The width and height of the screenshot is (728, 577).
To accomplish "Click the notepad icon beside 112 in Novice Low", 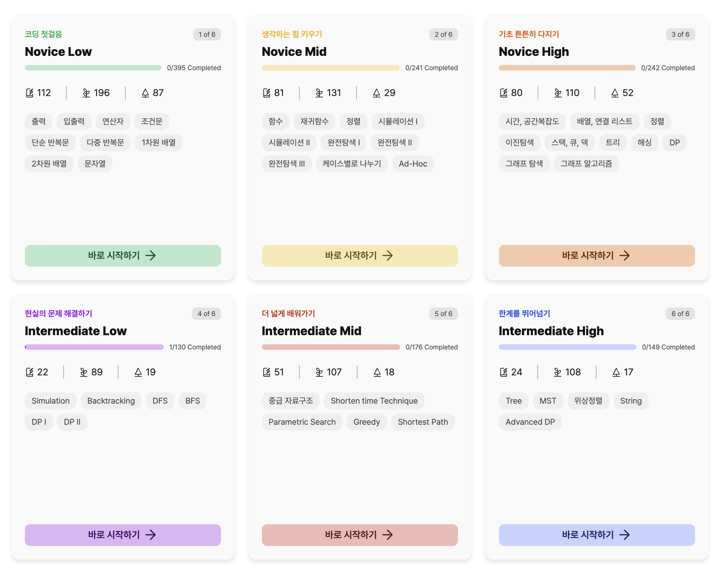I will pyautogui.click(x=30, y=93).
